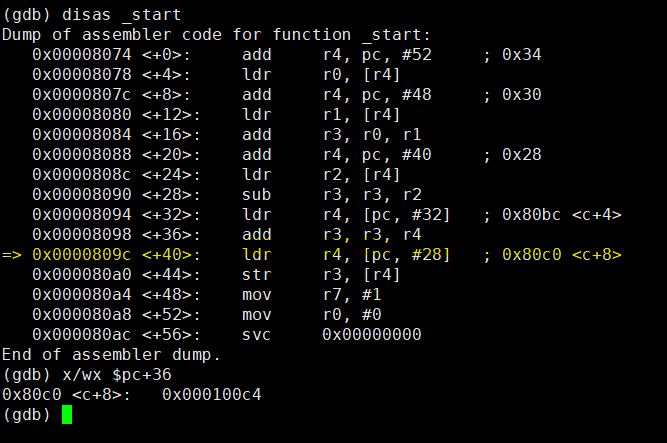Click address 0x00008078
This screenshot has width=667, height=443.
82,75
